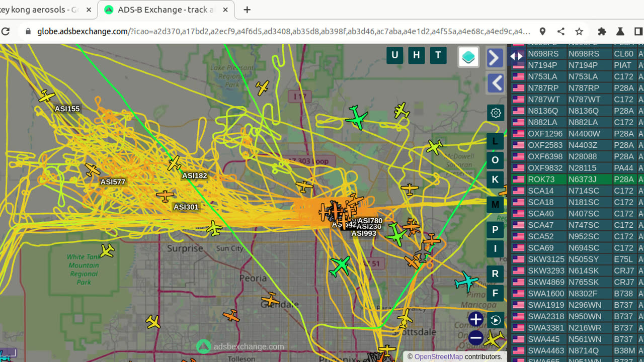
Task: Click the yellow plane near Lake Pleasant park
Action: (262, 87)
